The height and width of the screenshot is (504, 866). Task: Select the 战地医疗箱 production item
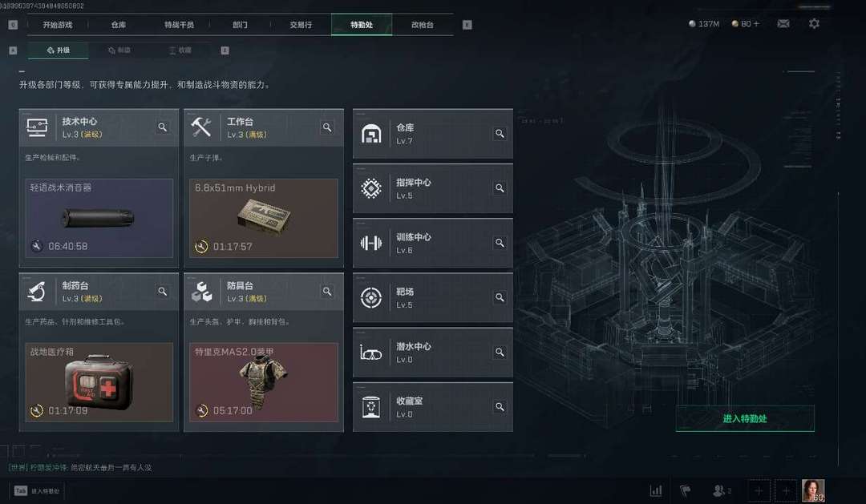(99, 382)
